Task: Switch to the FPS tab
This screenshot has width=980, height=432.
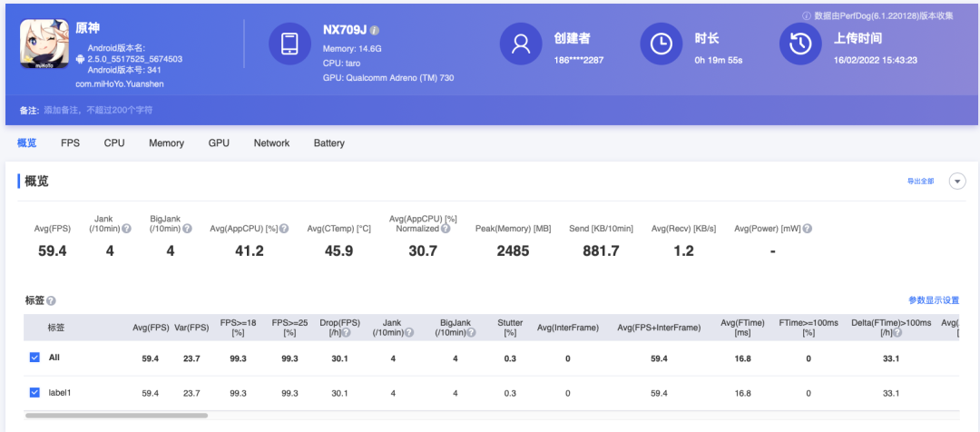Action: pyautogui.click(x=71, y=143)
